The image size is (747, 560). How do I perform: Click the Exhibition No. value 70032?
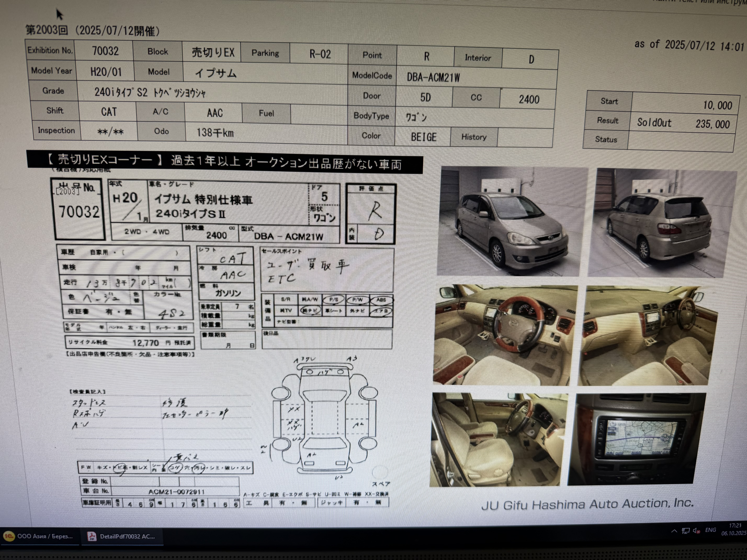[x=105, y=51]
